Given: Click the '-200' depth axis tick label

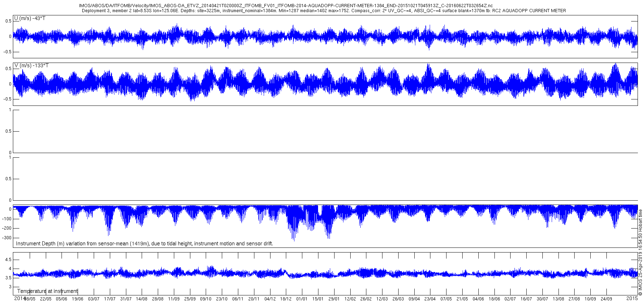Looking at the screenshot, I should coord(6,228).
